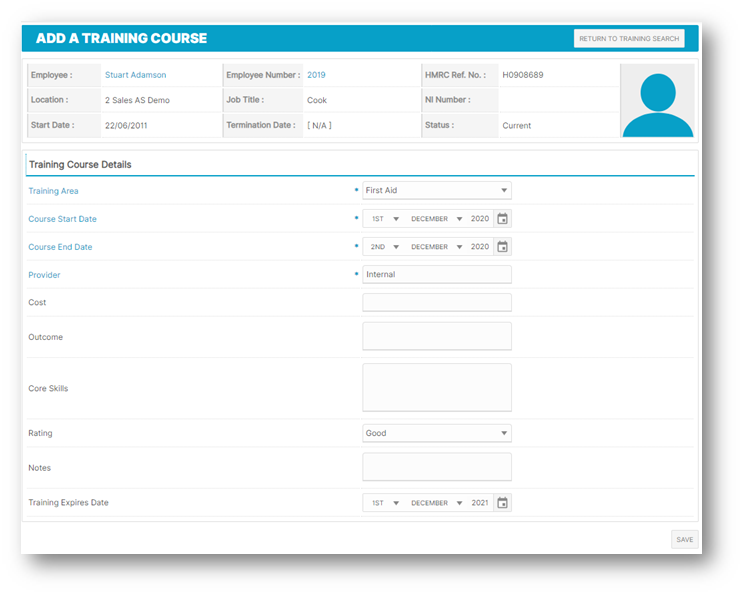Open employee number 2019 link
This screenshot has width=744, height=596.
click(x=316, y=75)
